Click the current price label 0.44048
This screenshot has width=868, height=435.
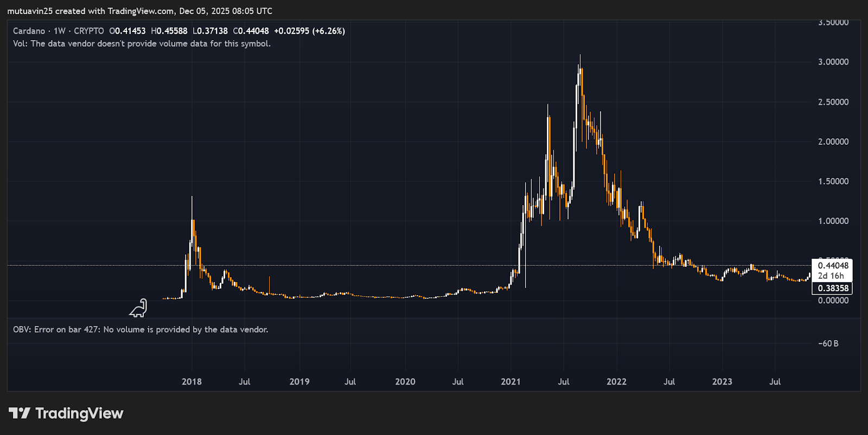click(x=833, y=265)
